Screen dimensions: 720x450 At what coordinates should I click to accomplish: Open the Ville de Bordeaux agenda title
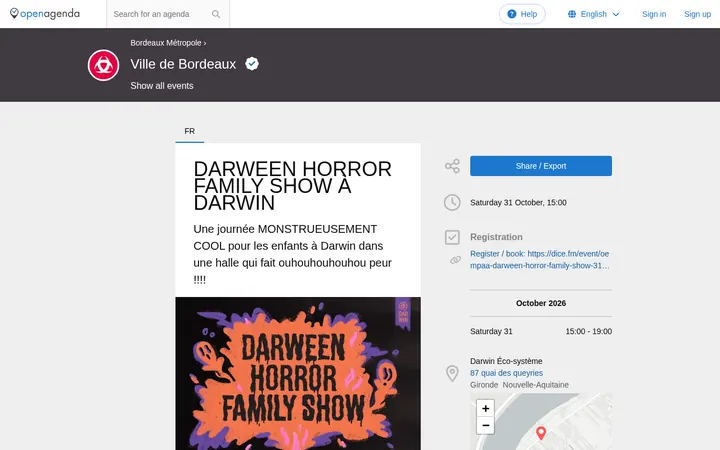(183, 64)
